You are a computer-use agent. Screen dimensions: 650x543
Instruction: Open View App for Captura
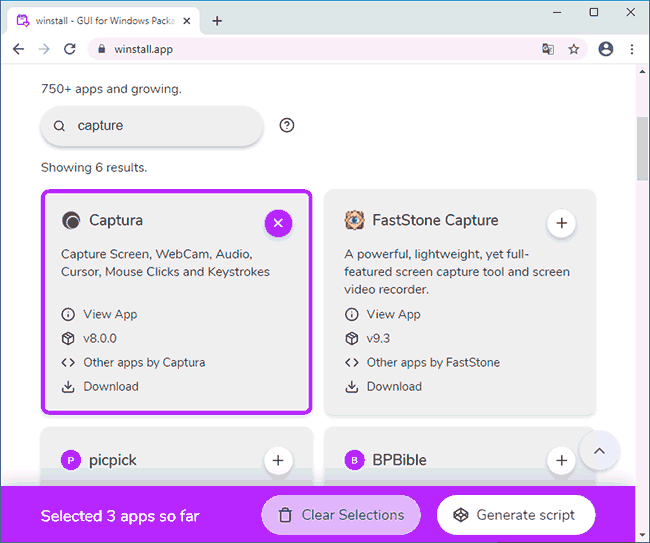coord(110,314)
